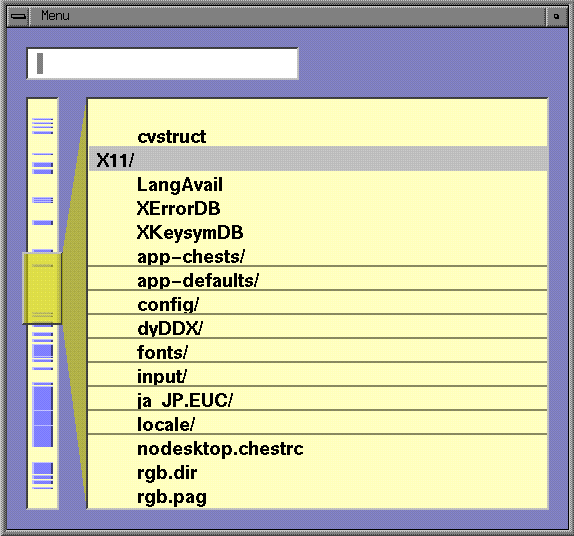Select the locale/ directory
The image size is (574, 536).
(x=165, y=425)
